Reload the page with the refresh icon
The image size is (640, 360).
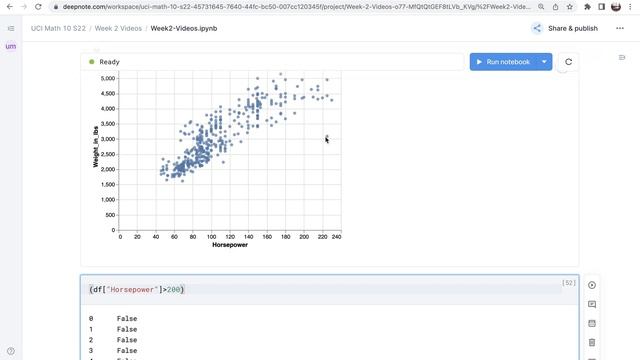[38, 7]
